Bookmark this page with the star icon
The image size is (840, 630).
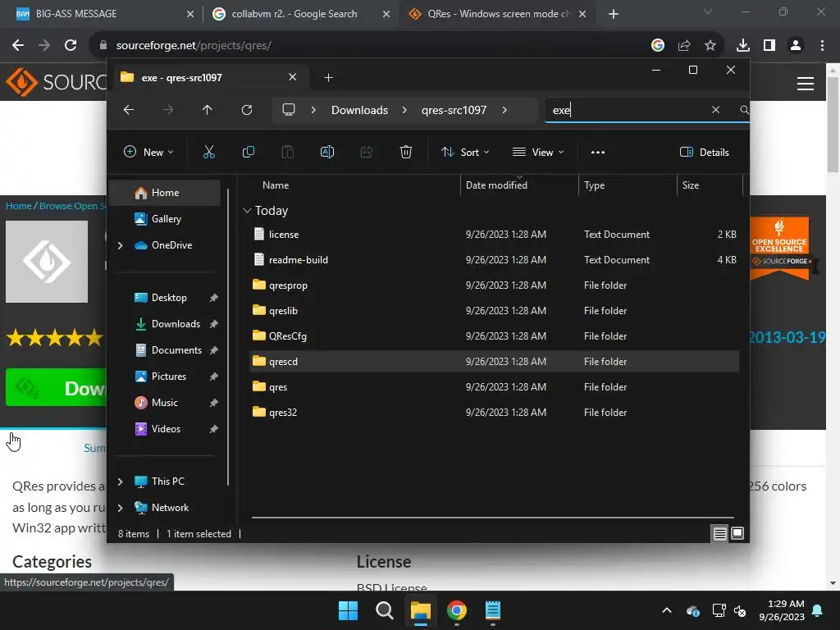coord(710,46)
